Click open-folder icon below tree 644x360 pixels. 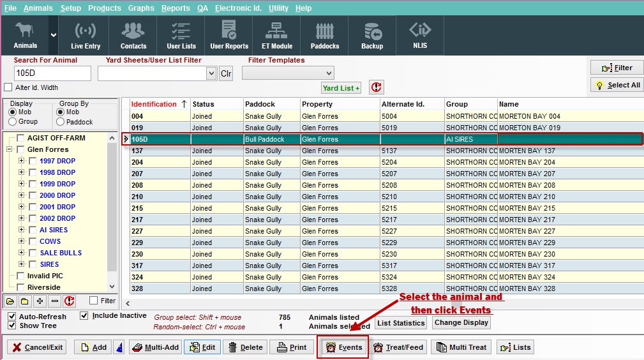point(10,301)
